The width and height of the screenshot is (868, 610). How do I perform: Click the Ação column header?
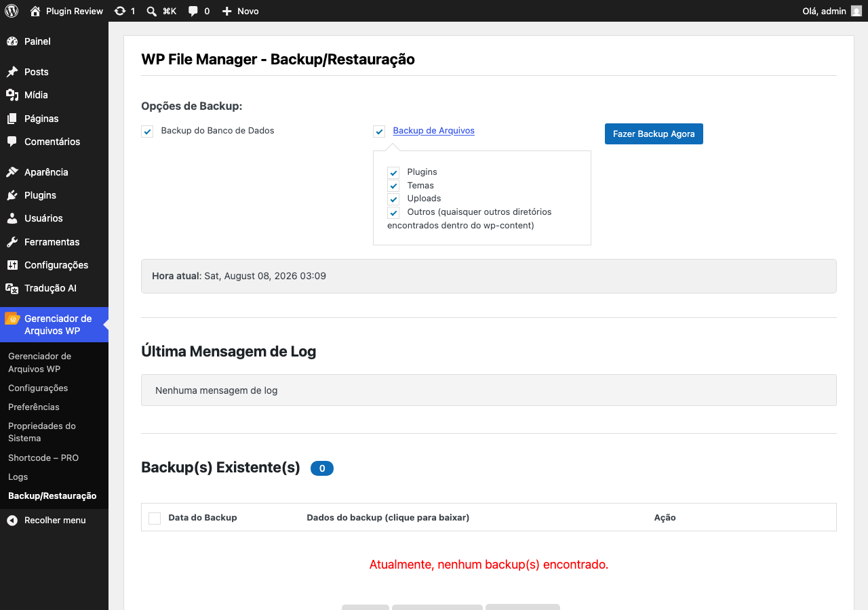[665, 518]
